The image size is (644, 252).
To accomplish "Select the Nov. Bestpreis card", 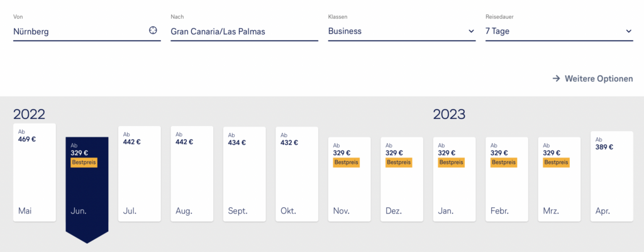I will (x=349, y=180).
